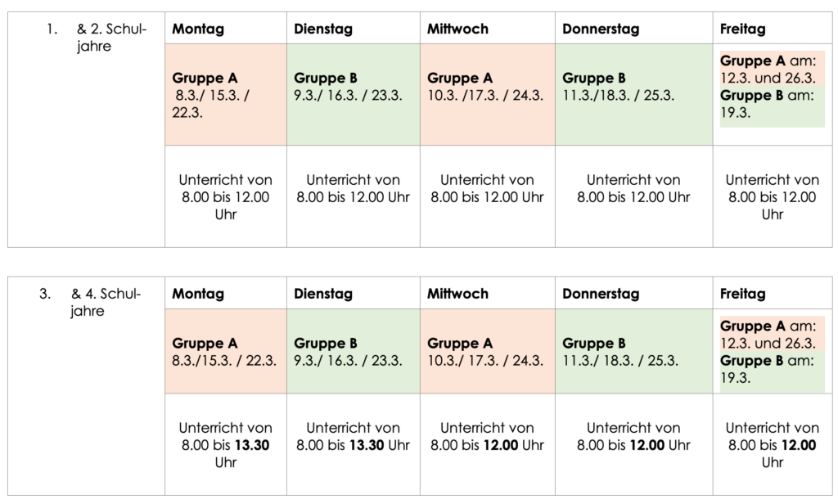Select second table Donnerstag header
The image size is (838, 504).
click(x=600, y=294)
